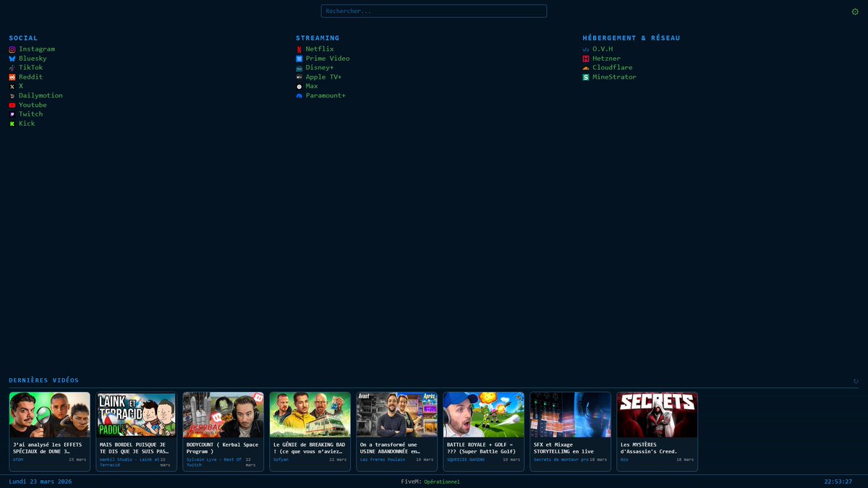Click the Twitch icon
This screenshot has width=868, height=488.
[12, 114]
